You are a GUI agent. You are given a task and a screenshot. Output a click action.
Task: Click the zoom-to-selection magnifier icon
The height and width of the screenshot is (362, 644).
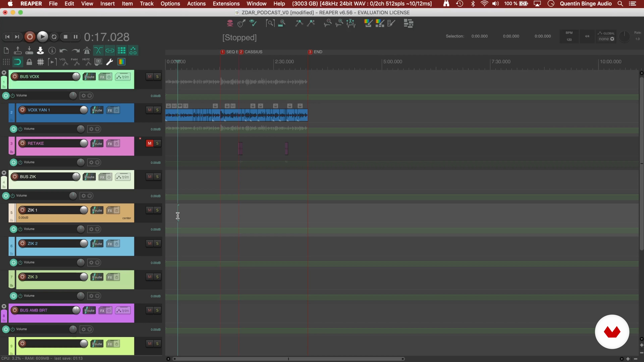point(270,23)
